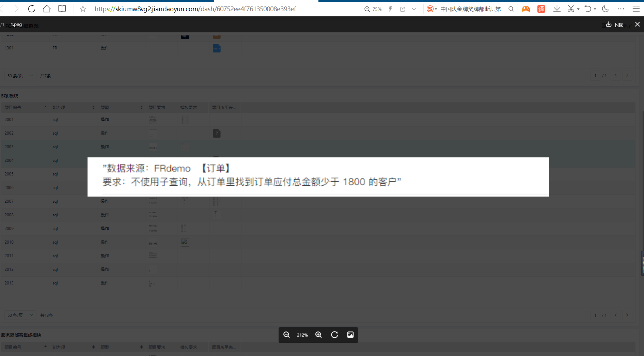Click the FR link in row 1301
644x356 pixels.
55,48
